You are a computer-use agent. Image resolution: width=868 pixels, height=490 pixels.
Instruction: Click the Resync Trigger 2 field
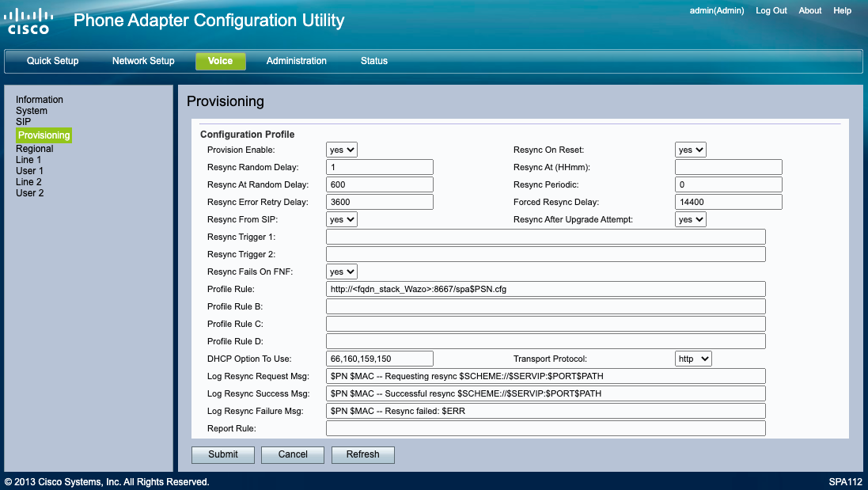click(546, 254)
